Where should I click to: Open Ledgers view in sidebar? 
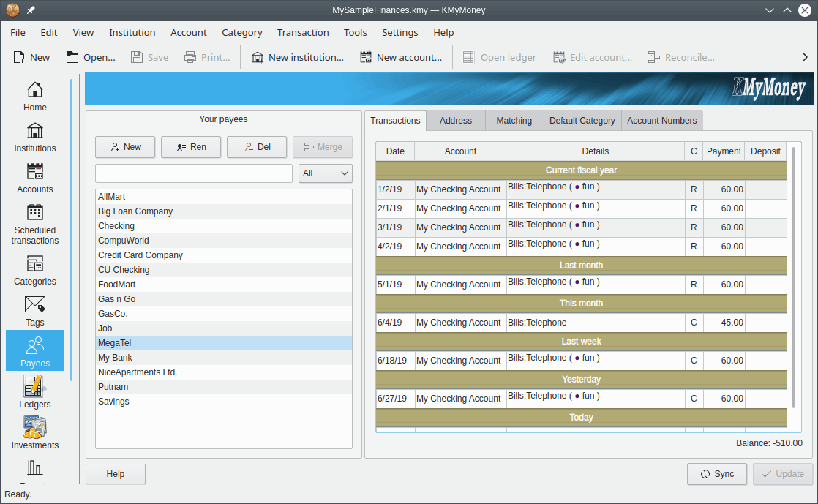coord(35,392)
